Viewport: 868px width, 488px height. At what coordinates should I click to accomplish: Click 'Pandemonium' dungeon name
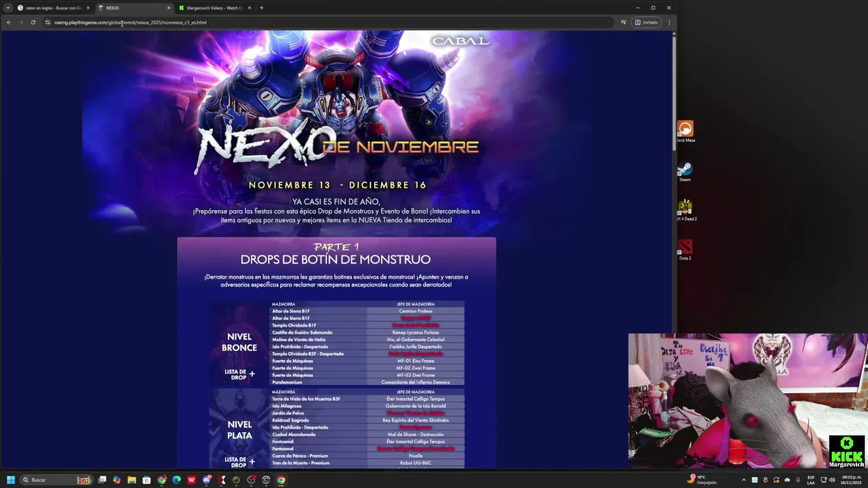tap(287, 382)
